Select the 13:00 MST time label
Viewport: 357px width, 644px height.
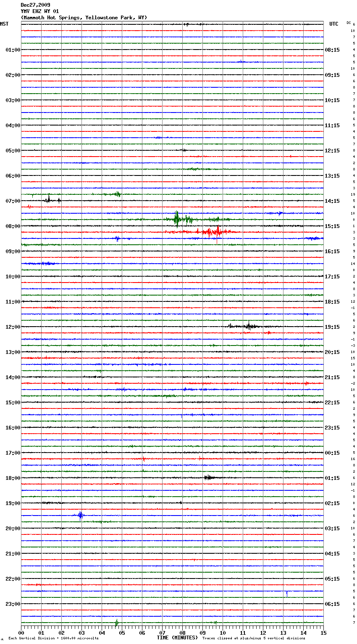point(13,352)
